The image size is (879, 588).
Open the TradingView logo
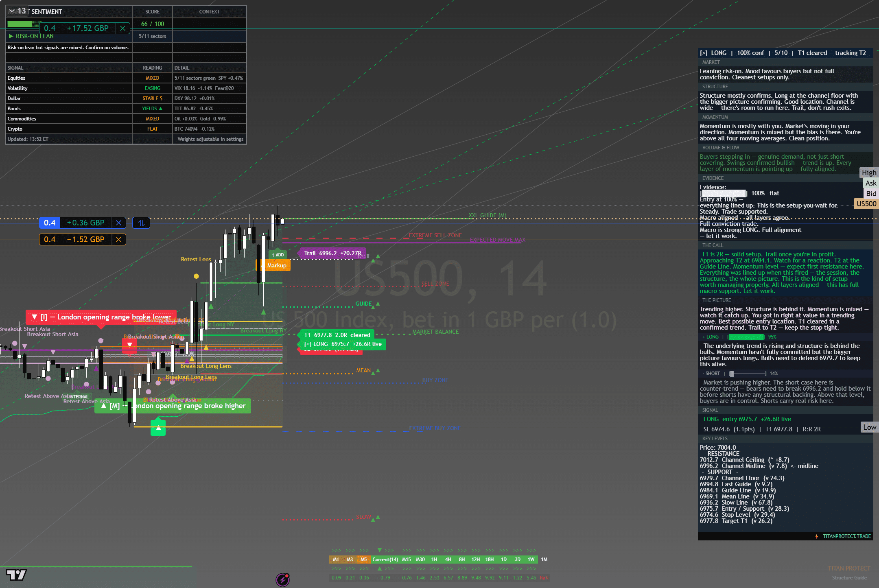coord(16,575)
